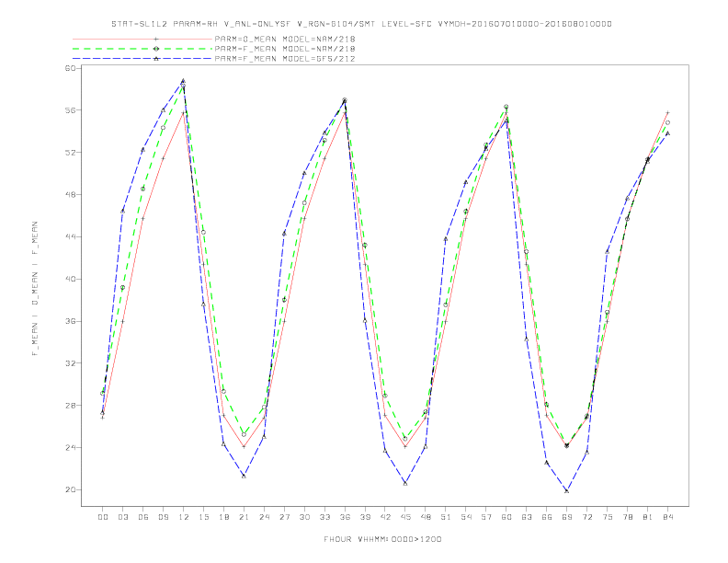
Task: Click the vertical y-axis title F_MEAN | O_MEAN | F_MEAN
Action: (35, 289)
